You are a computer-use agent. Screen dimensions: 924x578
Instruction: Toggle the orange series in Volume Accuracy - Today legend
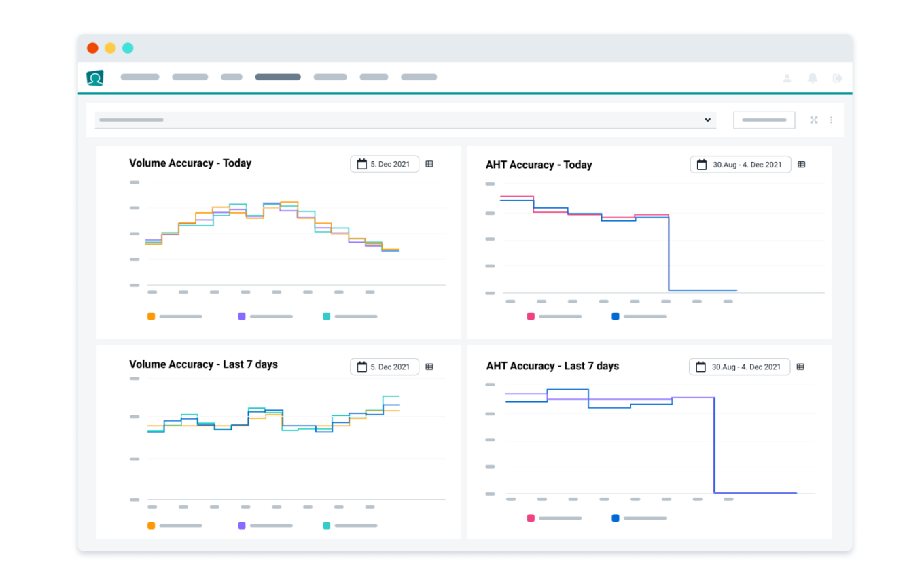[151, 316]
